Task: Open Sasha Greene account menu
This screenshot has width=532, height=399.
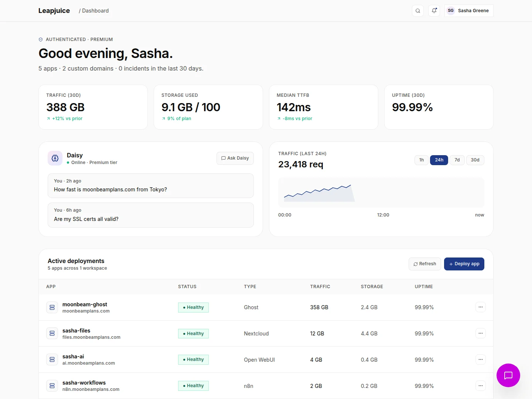Action: point(469,11)
